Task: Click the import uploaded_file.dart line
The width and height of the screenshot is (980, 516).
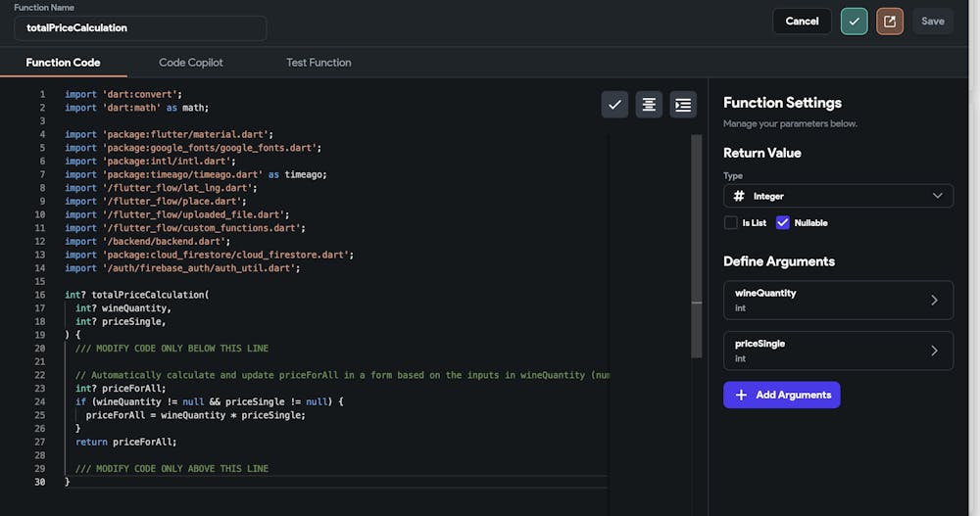Action: pos(176,214)
